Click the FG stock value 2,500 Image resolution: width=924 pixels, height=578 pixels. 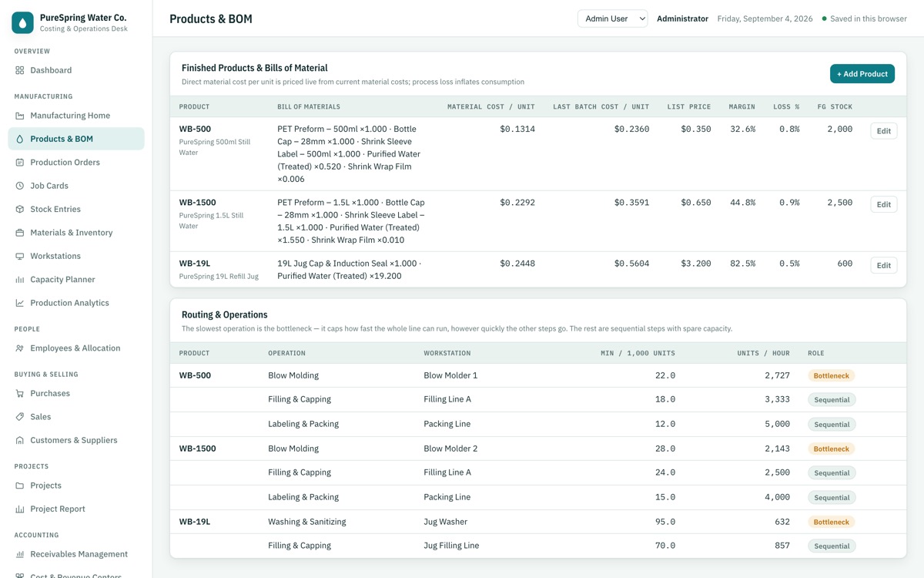coord(840,203)
